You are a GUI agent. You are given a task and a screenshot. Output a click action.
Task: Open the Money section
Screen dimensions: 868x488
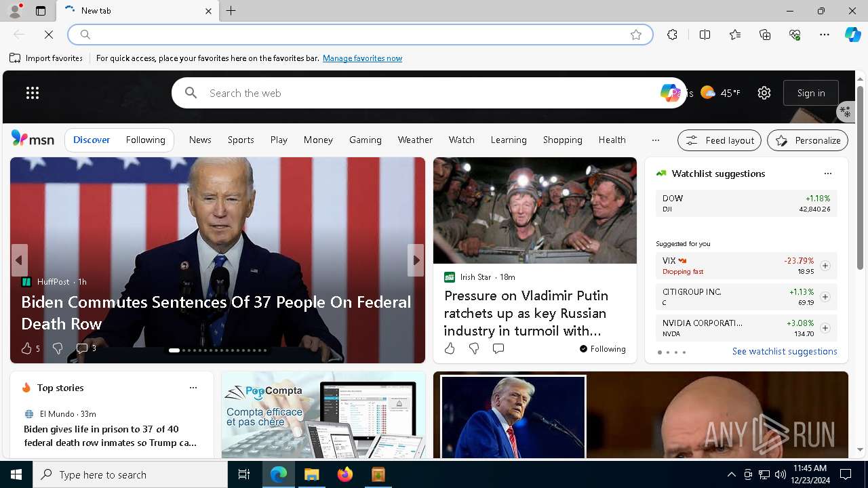(x=318, y=140)
